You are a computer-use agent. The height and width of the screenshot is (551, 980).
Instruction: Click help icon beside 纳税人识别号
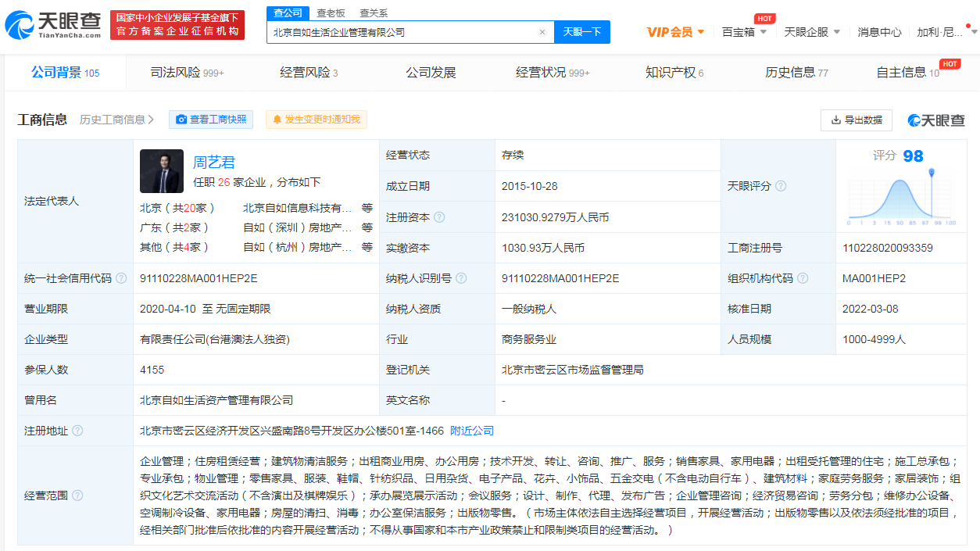click(461, 278)
